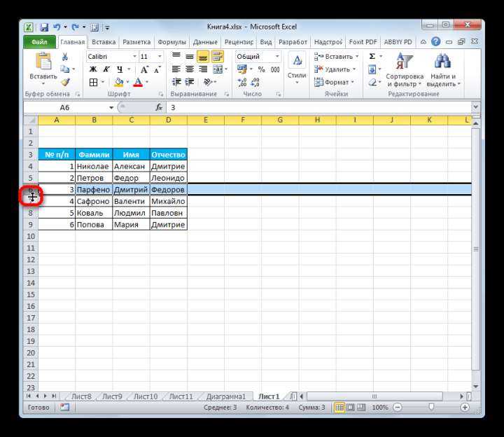
Task: Click the Save icon in quick access toolbar
Action: [x=44, y=27]
